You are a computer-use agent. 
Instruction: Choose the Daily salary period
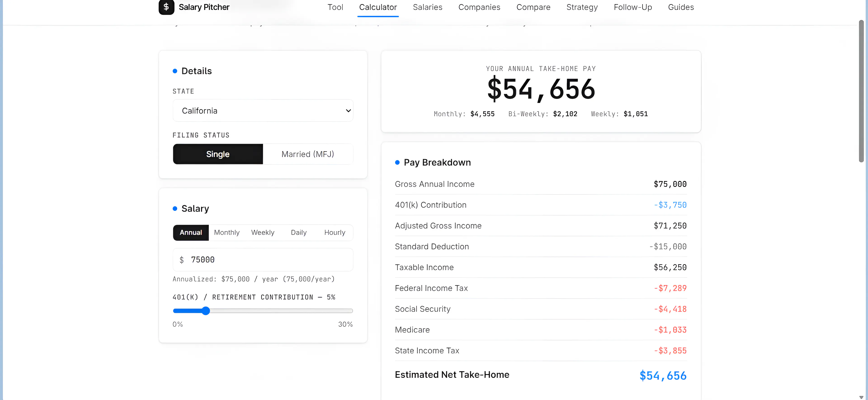(299, 232)
